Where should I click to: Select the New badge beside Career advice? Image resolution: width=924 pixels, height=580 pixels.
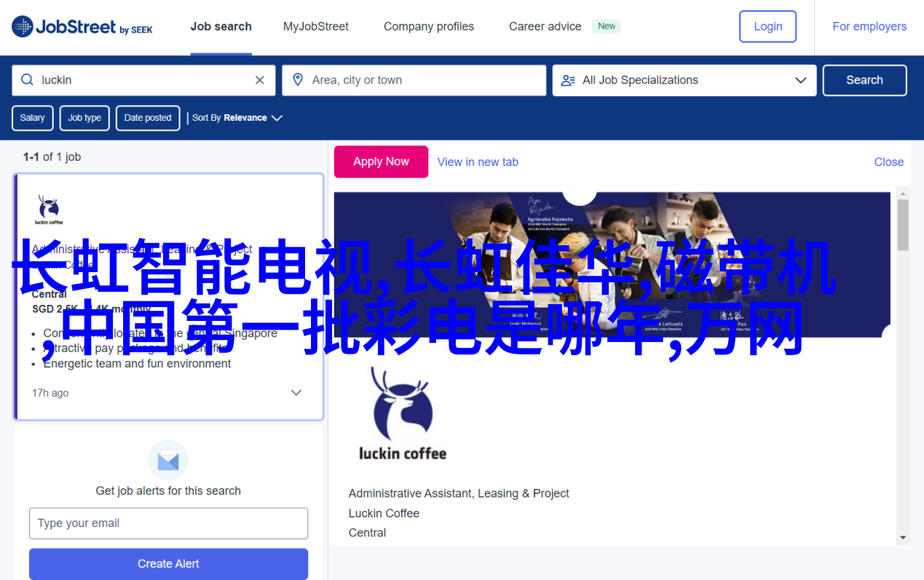tap(607, 26)
